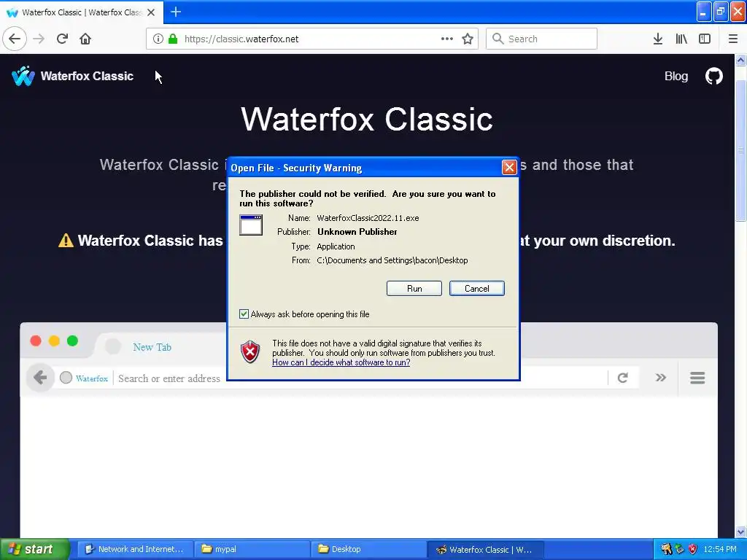
Task: Click the Waterfox Classic header title
Action: (87, 76)
